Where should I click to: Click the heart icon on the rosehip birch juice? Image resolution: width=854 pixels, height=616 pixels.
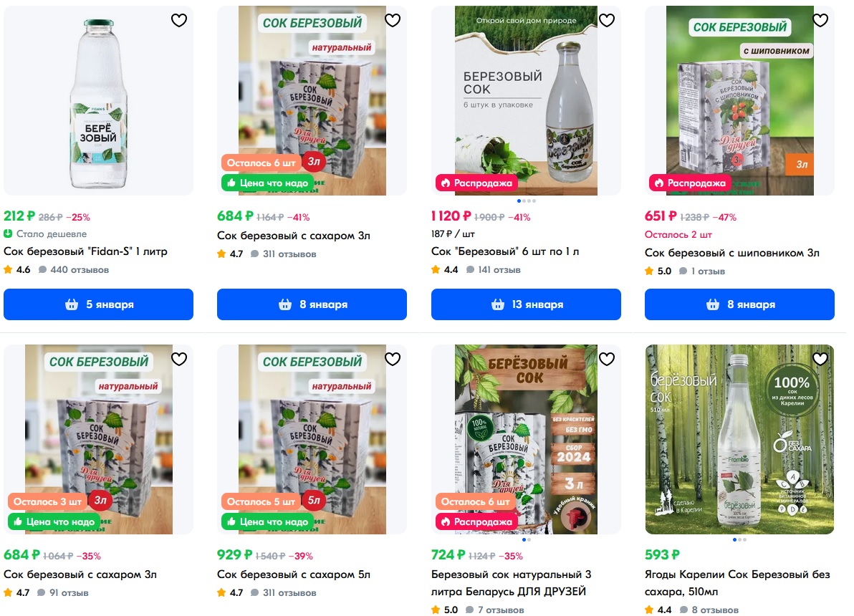tap(820, 20)
